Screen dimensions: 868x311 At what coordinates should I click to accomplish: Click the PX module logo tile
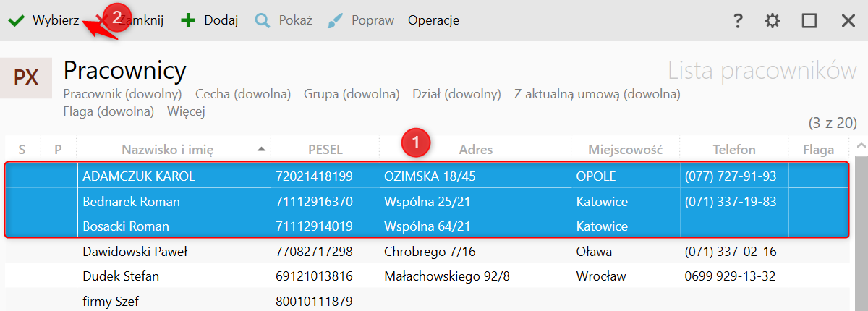pos(26,77)
